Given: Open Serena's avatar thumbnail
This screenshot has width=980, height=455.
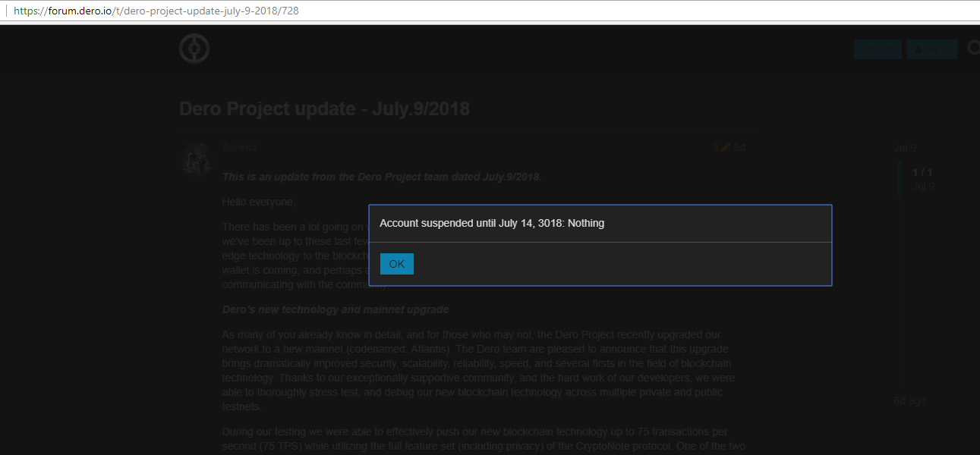Looking at the screenshot, I should pos(195,159).
